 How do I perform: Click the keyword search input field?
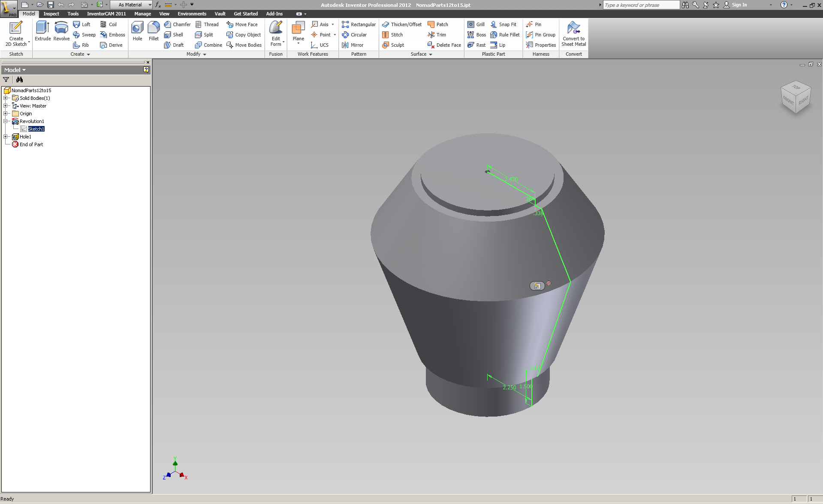pyautogui.click(x=641, y=5)
